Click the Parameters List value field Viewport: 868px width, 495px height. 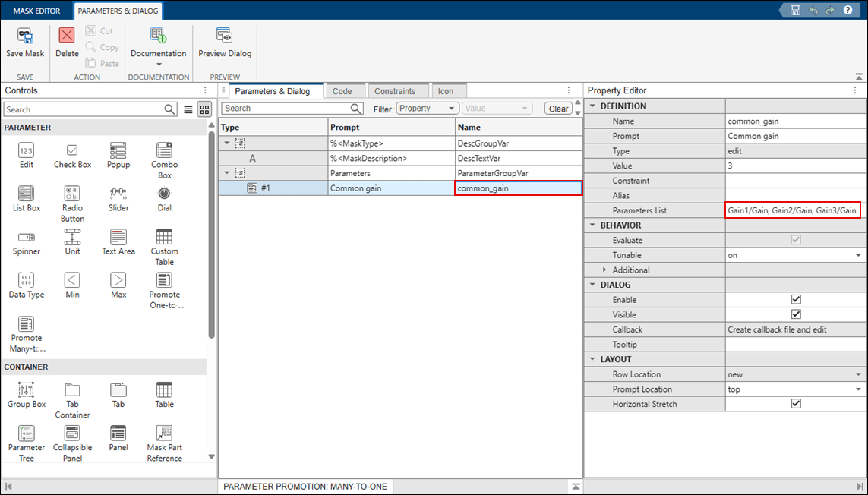click(793, 210)
